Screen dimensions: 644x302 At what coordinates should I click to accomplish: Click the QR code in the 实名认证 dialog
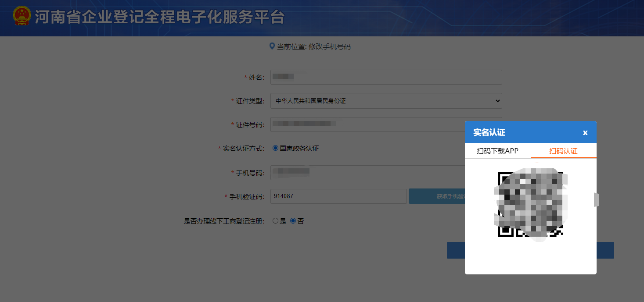point(530,204)
